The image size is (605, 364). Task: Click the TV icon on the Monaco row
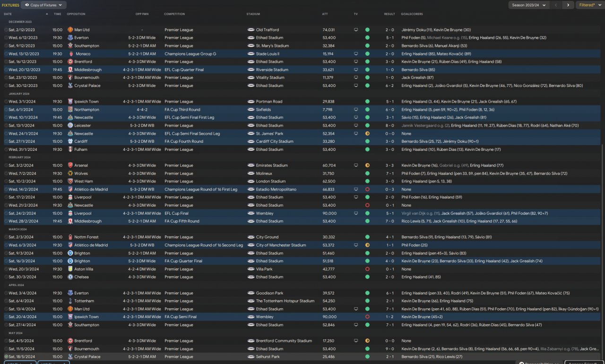click(x=356, y=54)
